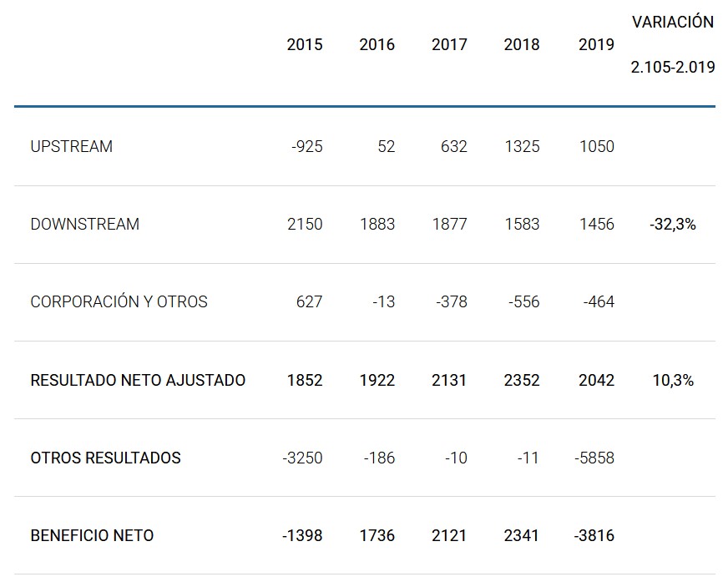Screen dimensions: 728x587
Task: Select the Otros Resultados 2019 value -5858
Action: (x=594, y=458)
